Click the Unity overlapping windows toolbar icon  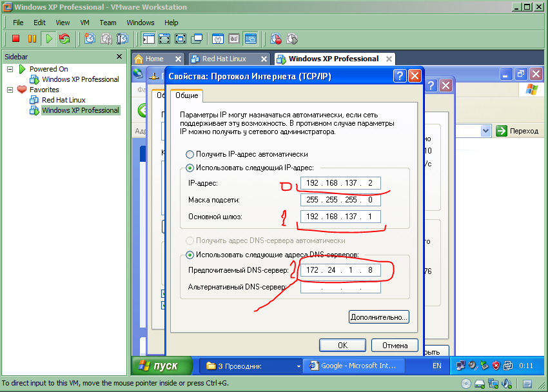(x=197, y=39)
